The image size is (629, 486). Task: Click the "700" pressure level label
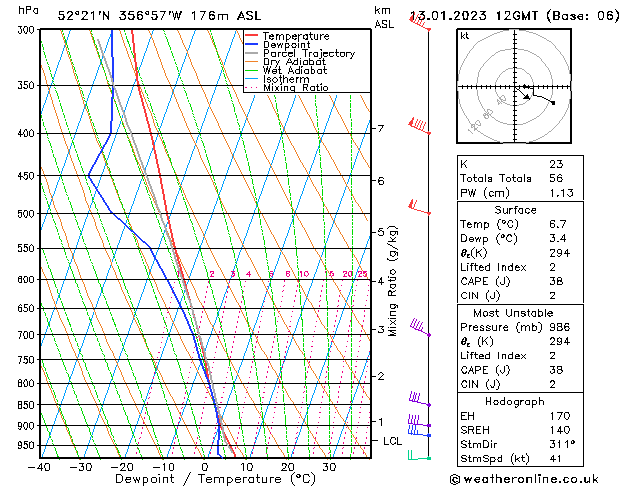[28, 335]
